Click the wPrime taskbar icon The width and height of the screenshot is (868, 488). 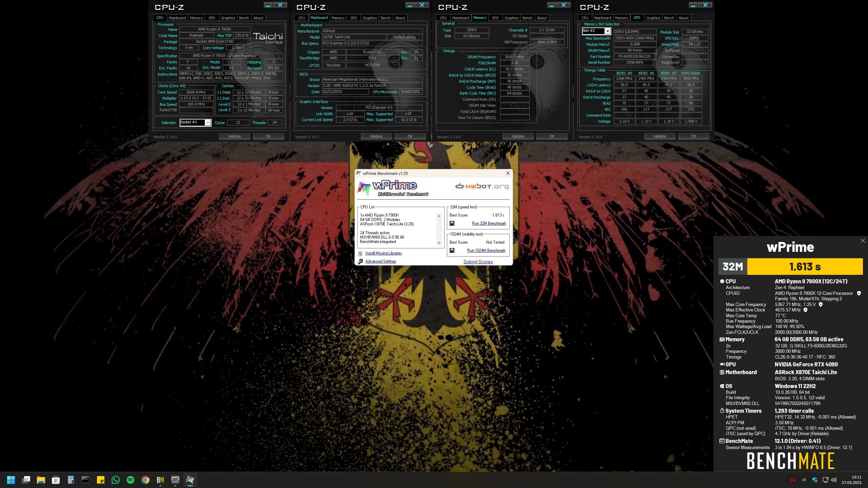pyautogui.click(x=190, y=480)
